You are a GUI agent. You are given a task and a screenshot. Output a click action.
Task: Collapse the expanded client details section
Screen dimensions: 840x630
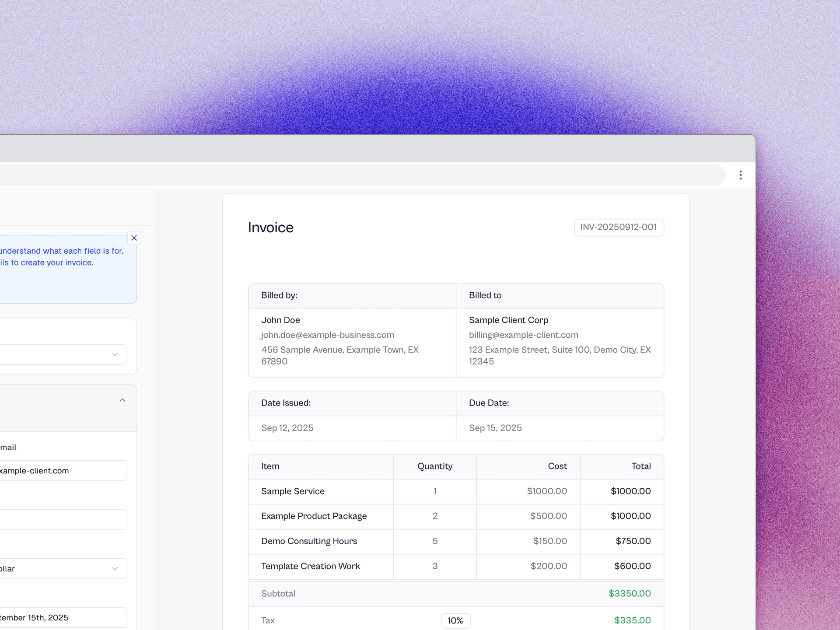(x=122, y=399)
